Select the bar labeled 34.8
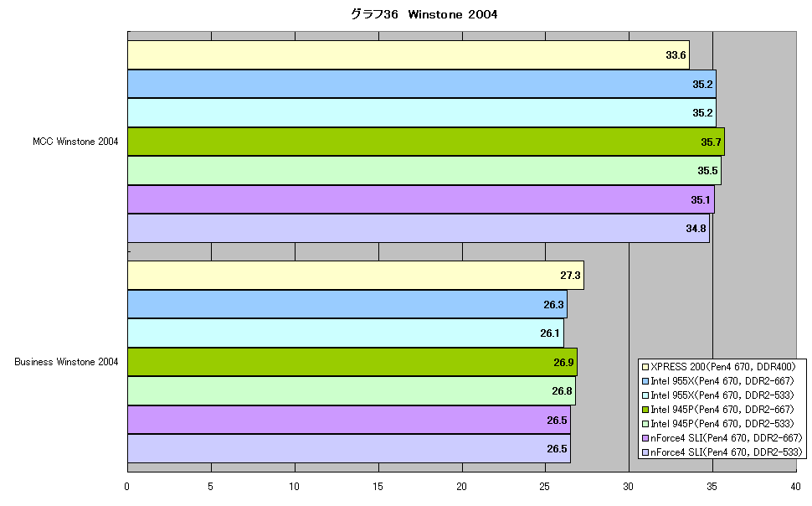Screen dimensions: 812x506 419,228
